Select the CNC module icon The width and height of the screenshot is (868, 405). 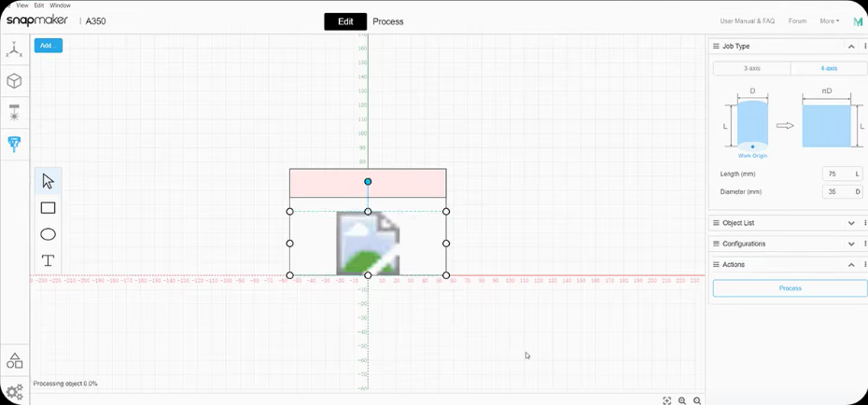14,144
